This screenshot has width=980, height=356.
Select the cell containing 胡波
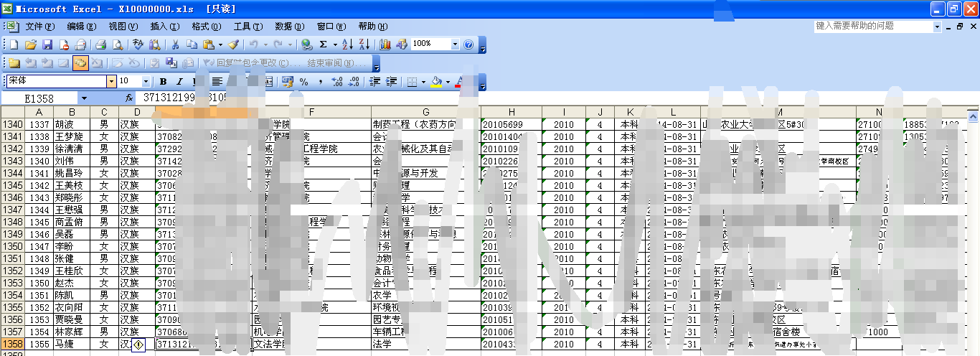coord(71,124)
